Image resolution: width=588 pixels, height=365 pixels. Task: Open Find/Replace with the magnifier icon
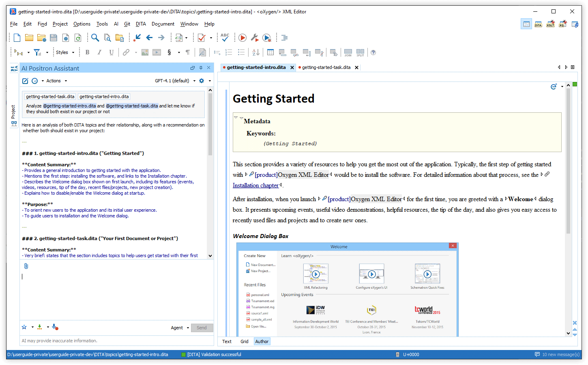click(x=95, y=38)
